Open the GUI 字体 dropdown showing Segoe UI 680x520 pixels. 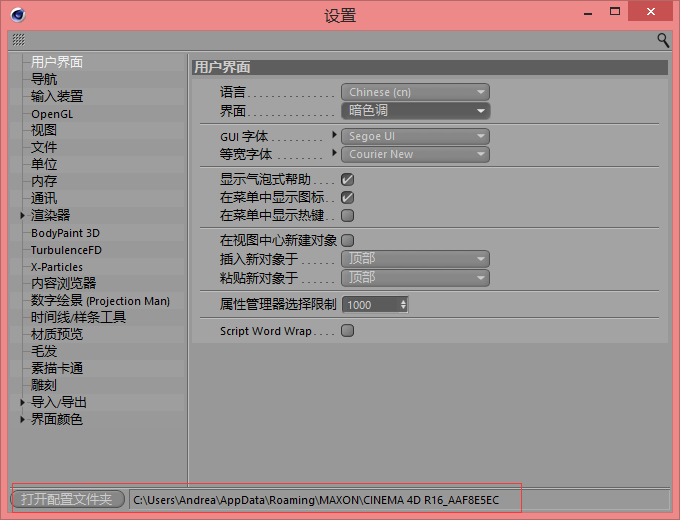point(415,136)
